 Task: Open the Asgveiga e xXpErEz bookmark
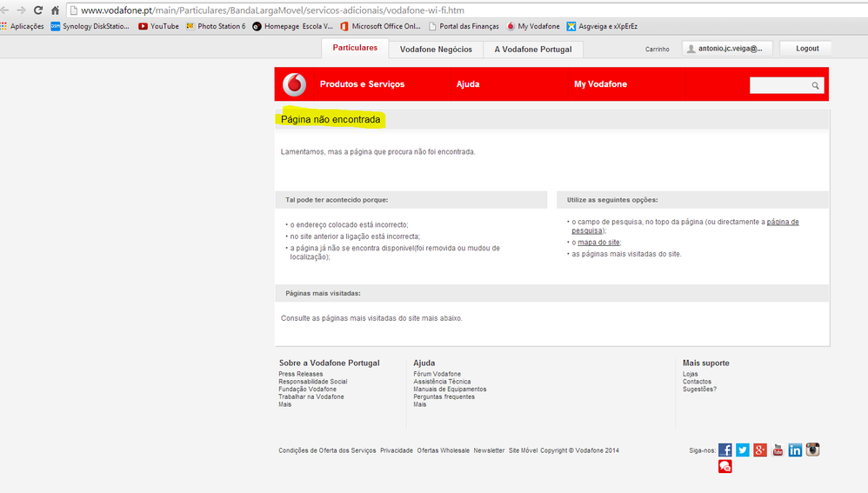click(x=602, y=26)
